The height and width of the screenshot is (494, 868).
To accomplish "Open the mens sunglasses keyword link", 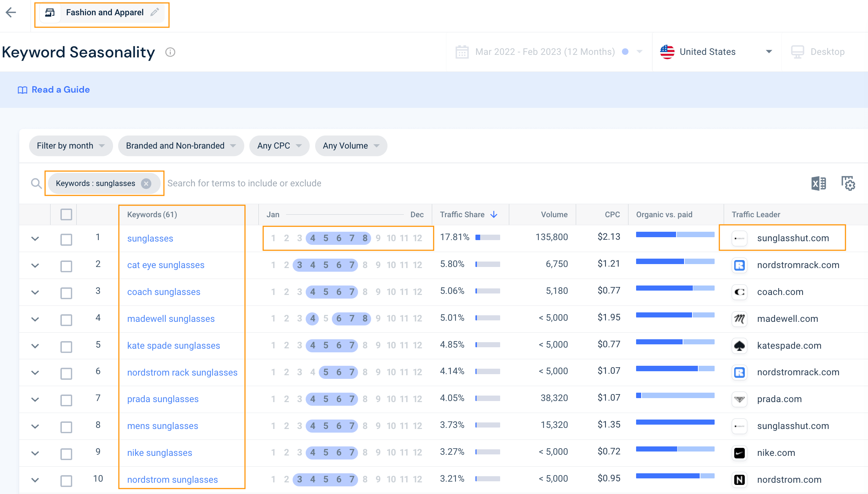I will 162,426.
